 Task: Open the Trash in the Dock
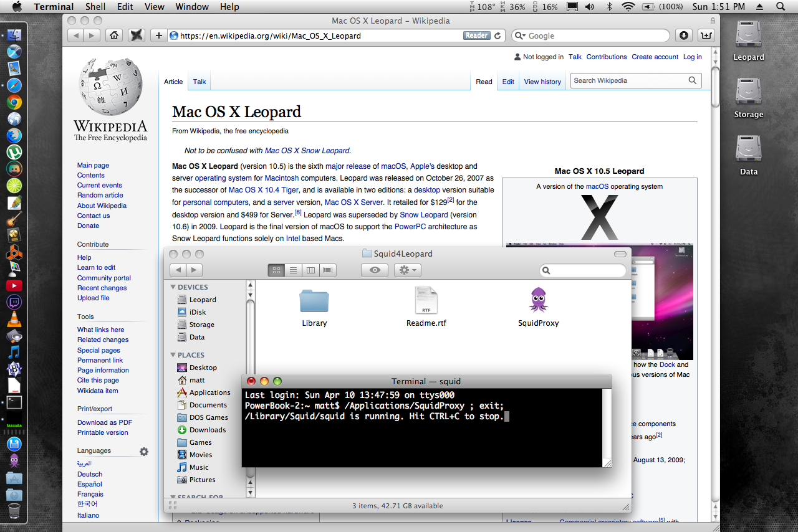point(14,511)
